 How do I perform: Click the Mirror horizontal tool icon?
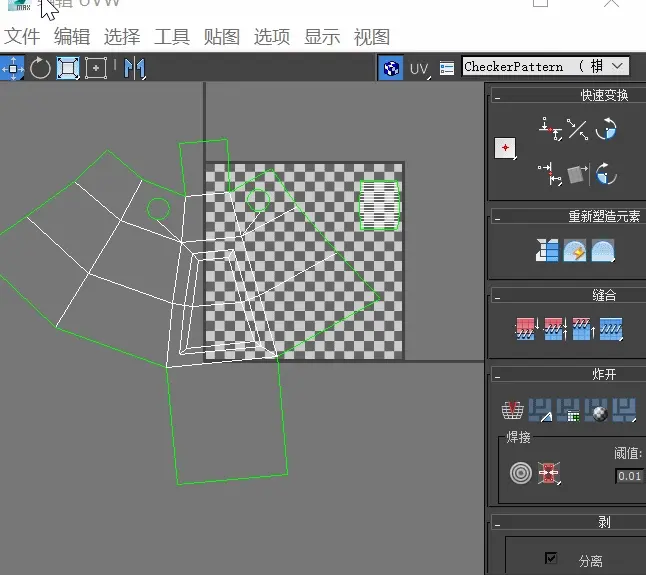(135, 68)
